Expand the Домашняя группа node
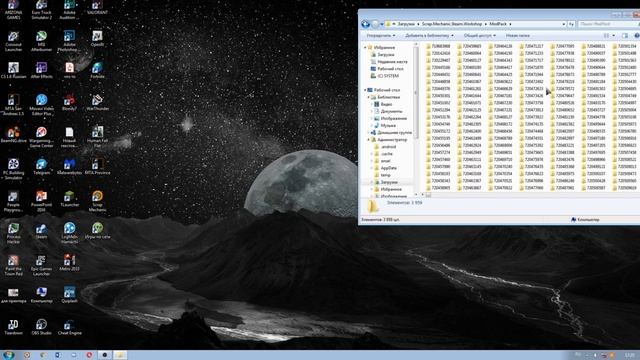This screenshot has height=360, width=640. [369, 133]
